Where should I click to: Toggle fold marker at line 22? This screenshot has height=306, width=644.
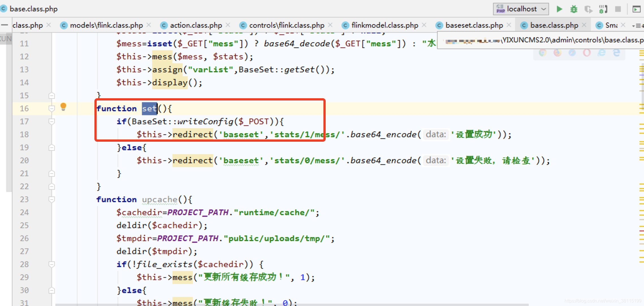click(52, 186)
